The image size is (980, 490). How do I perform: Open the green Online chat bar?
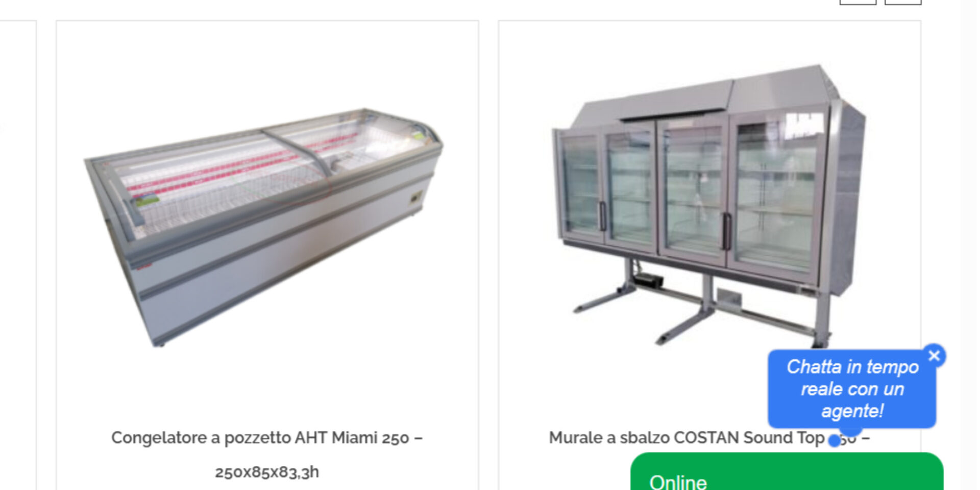point(787,472)
